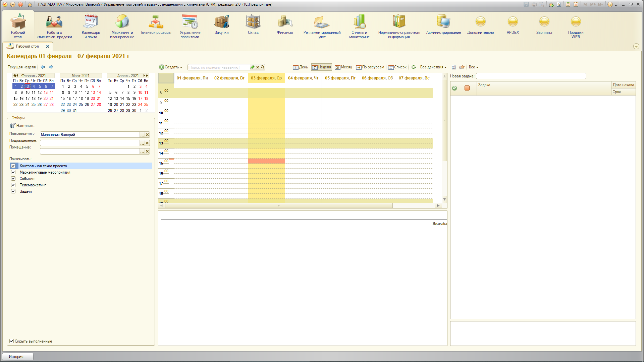Click the calendar search input field
This screenshot has height=362, width=644.
[x=218, y=67]
